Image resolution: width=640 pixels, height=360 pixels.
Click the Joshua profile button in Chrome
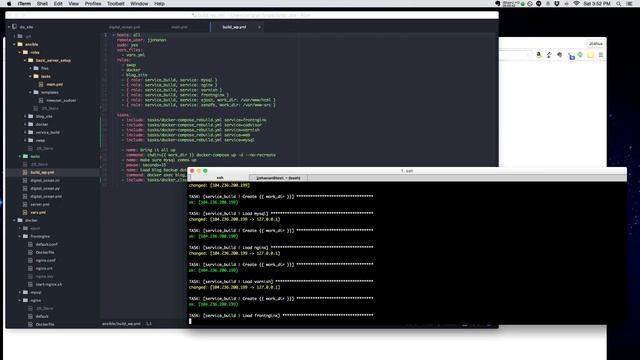pyautogui.click(x=596, y=44)
